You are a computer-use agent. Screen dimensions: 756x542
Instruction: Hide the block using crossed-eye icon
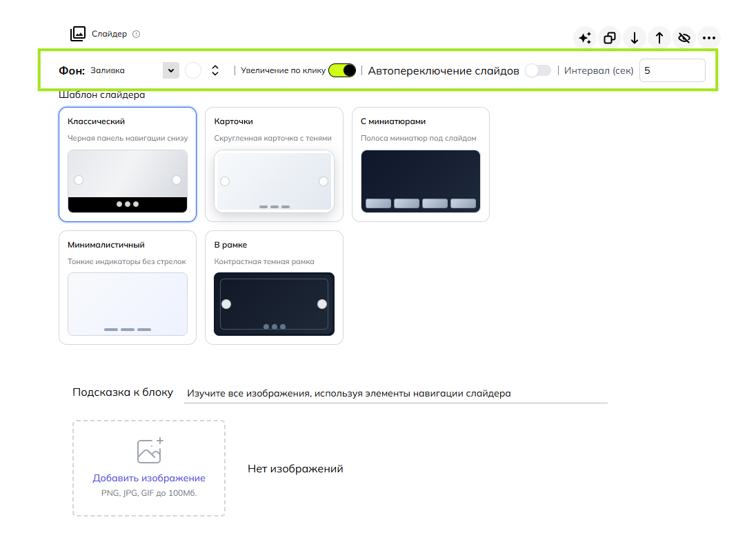(x=684, y=38)
